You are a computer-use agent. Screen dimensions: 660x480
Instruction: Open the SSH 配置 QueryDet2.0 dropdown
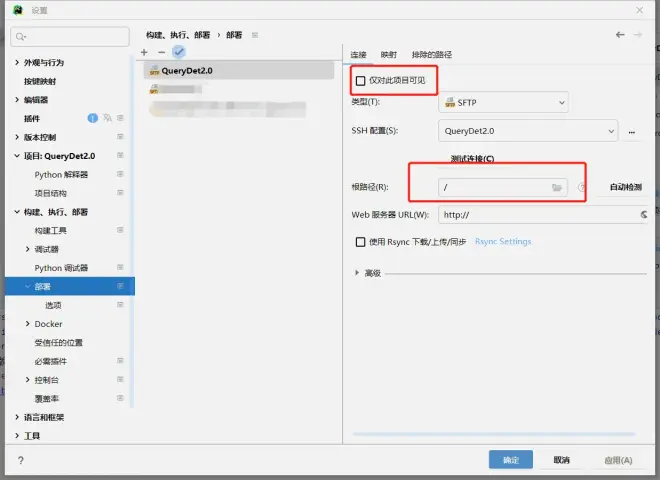tap(528, 131)
